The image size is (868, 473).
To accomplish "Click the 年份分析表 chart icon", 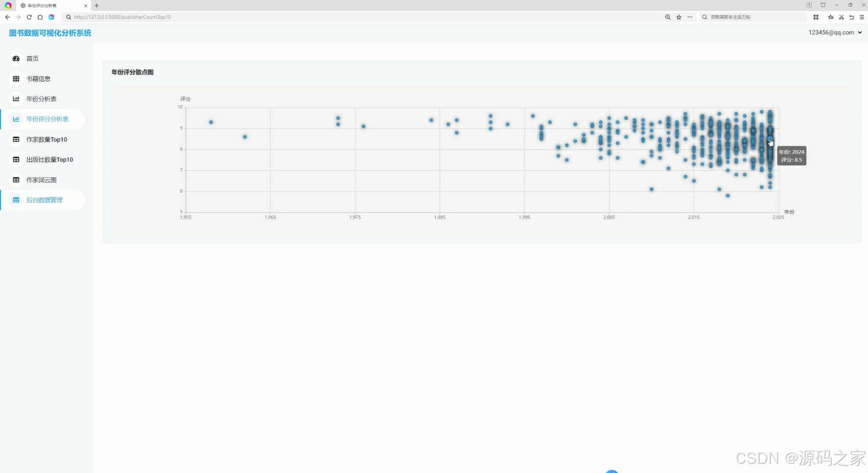I will pos(16,99).
